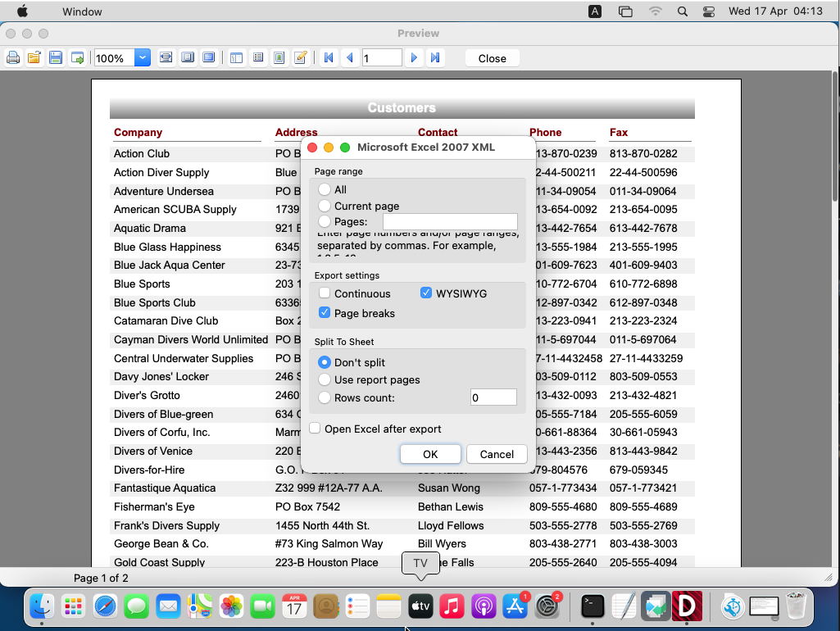Toggle Open Excel after export checkbox
Image resolution: width=840 pixels, height=631 pixels.
(x=315, y=429)
